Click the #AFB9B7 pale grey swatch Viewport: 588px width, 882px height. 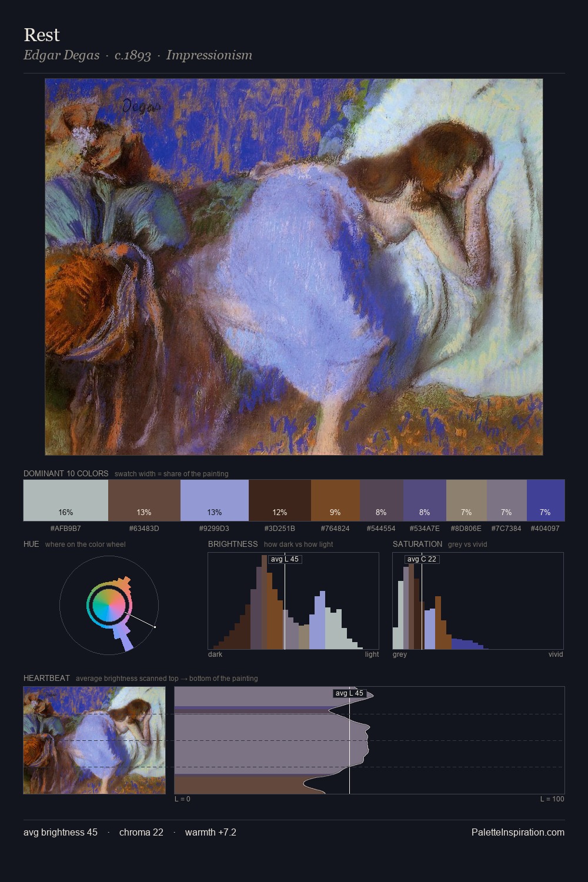(66, 500)
